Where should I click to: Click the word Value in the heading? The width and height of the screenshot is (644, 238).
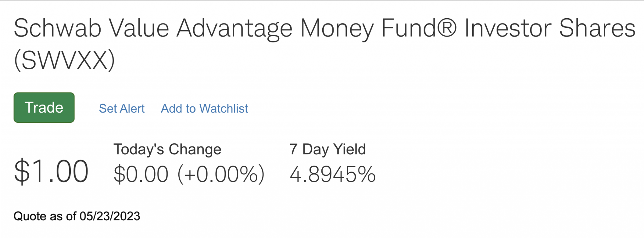[139, 28]
